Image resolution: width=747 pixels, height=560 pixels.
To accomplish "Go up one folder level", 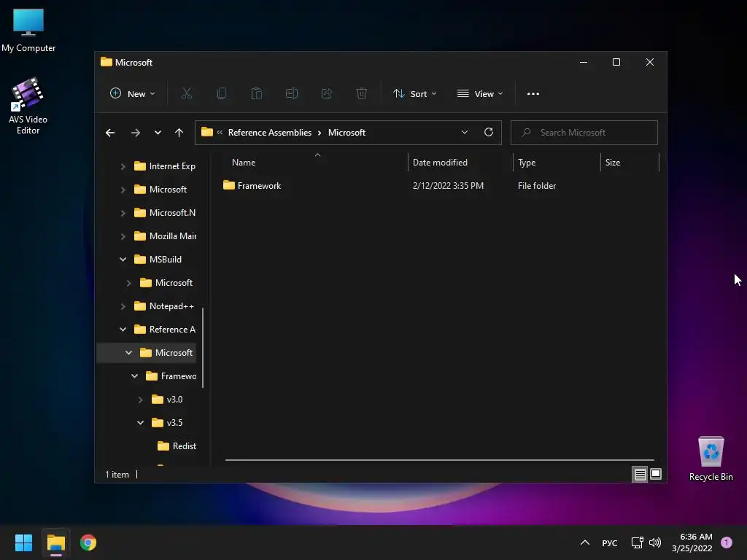I will (x=179, y=133).
